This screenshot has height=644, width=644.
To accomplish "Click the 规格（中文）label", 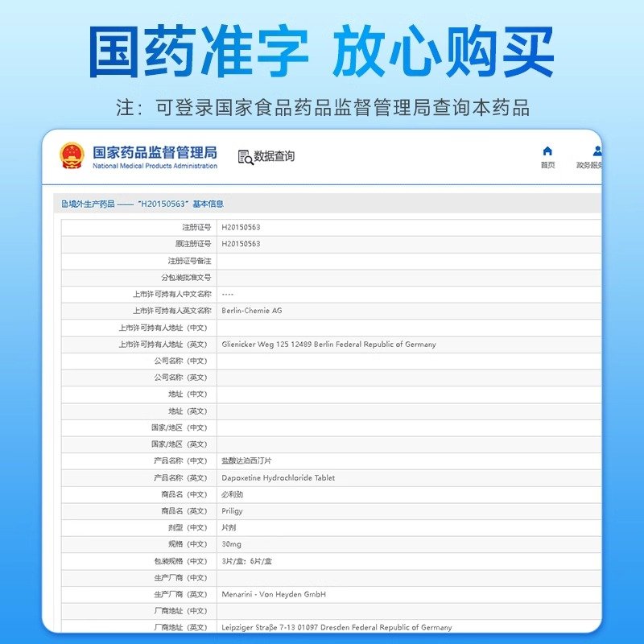I will 188,544.
